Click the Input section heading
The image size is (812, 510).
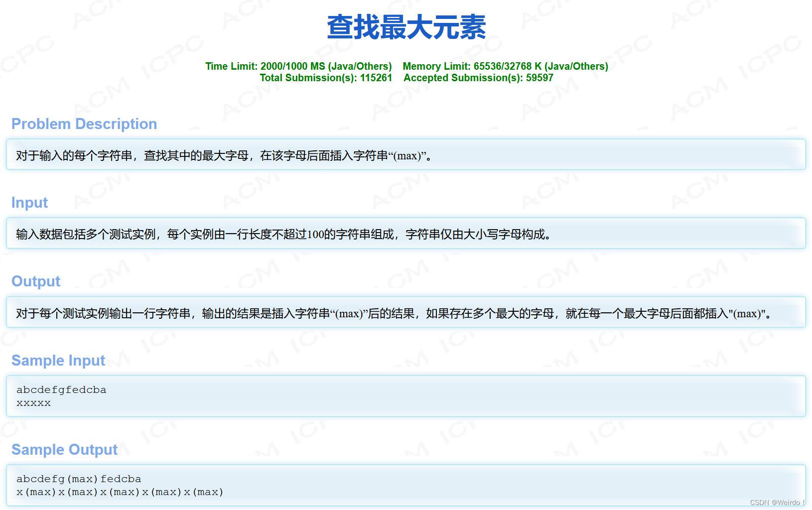pyautogui.click(x=29, y=202)
